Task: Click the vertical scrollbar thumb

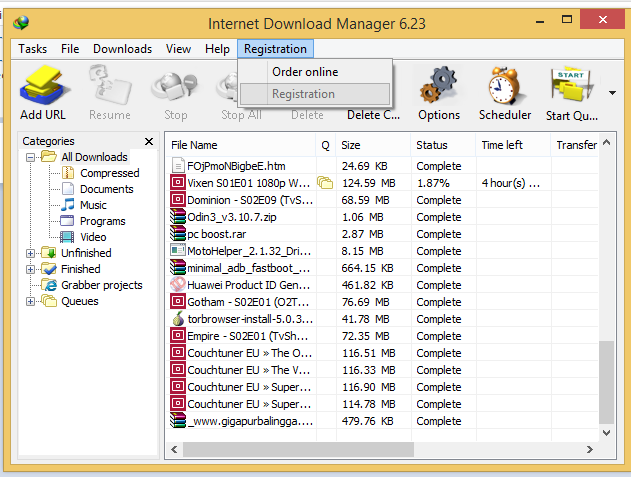Action: (x=606, y=382)
